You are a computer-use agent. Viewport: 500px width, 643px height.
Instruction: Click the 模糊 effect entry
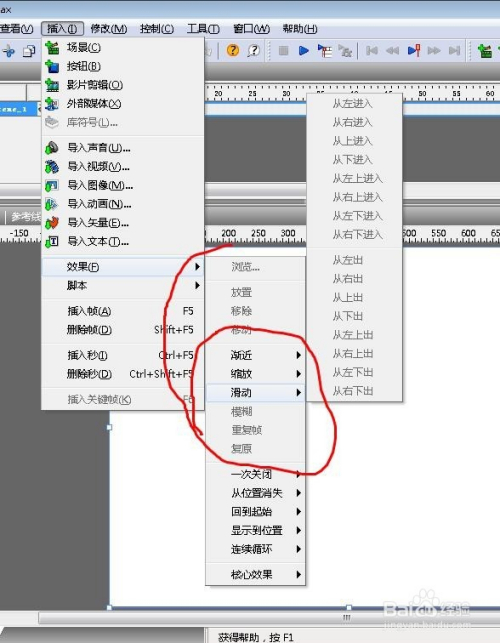(x=256, y=412)
